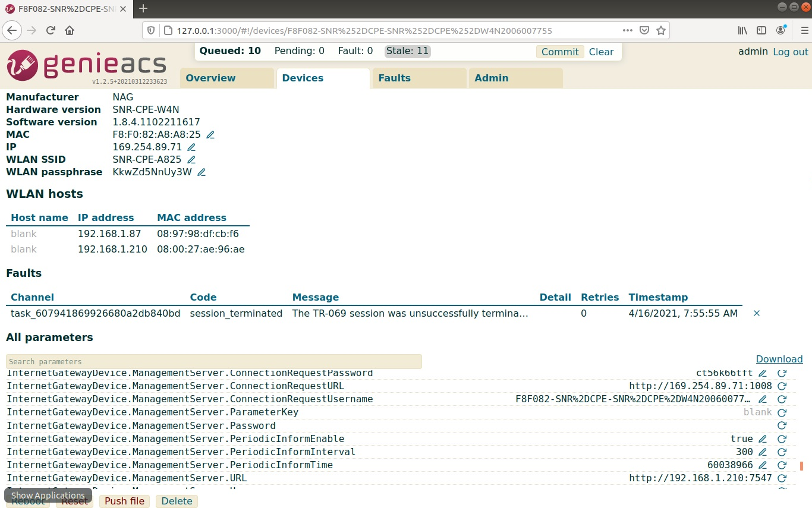Open the browser home page
The height and width of the screenshot is (508, 812).
click(70, 30)
